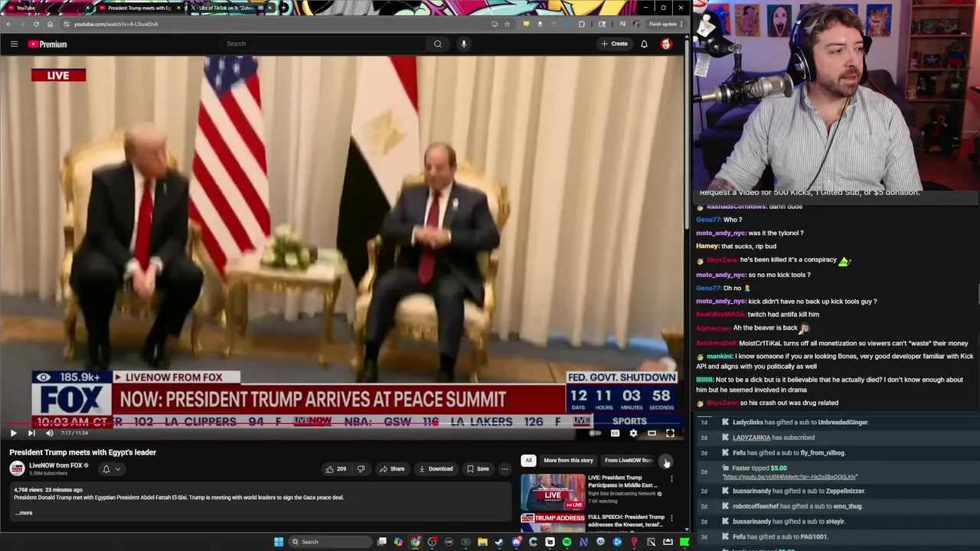Image resolution: width=980 pixels, height=551 pixels.
Task: Skip to next video in player
Action: point(31,433)
